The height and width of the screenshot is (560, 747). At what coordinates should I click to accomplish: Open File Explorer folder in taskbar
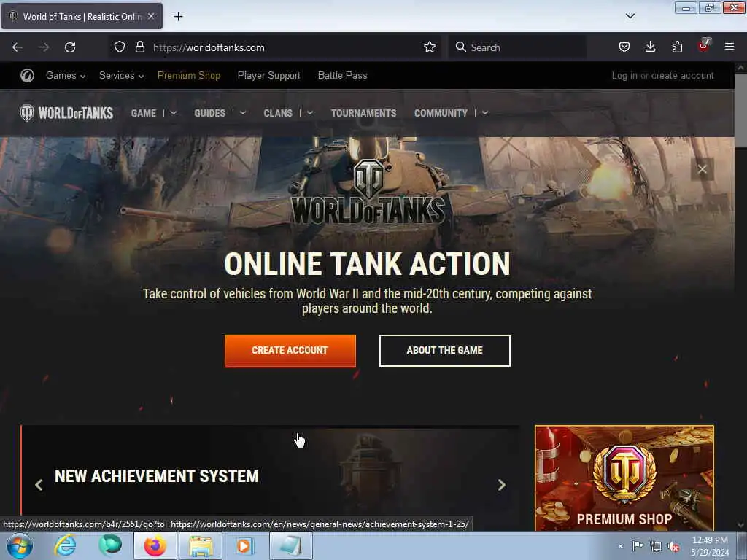[x=201, y=545]
